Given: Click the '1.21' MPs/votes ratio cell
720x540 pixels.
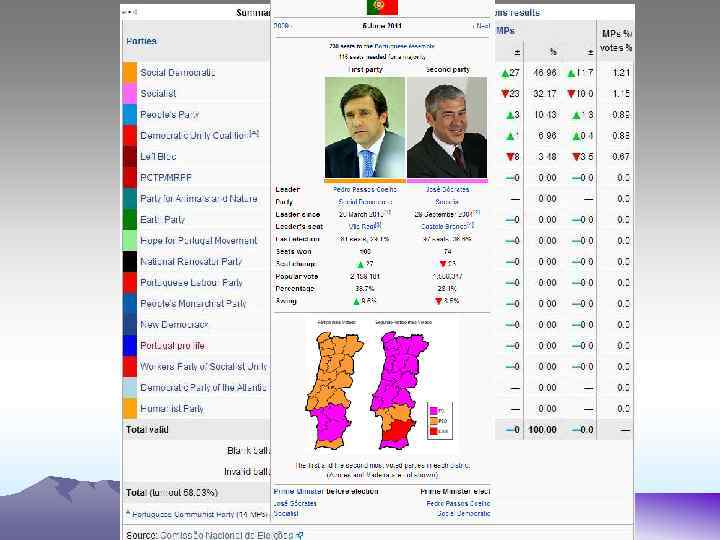Looking at the screenshot, I should pos(621,73).
